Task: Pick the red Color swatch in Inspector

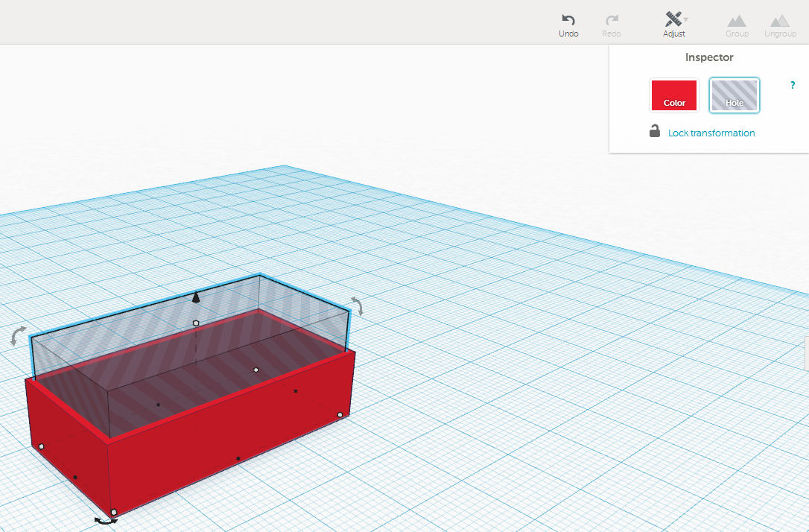Action: pos(674,95)
